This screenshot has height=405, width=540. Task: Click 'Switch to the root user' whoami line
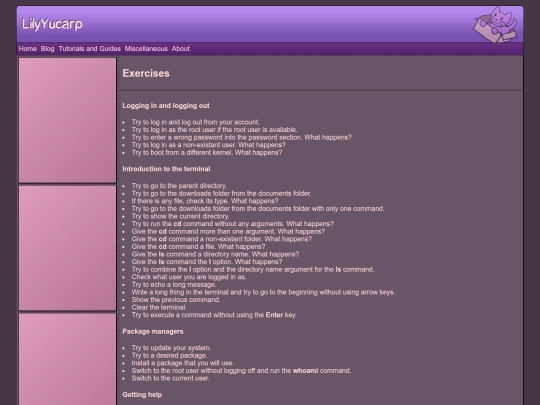(241, 371)
